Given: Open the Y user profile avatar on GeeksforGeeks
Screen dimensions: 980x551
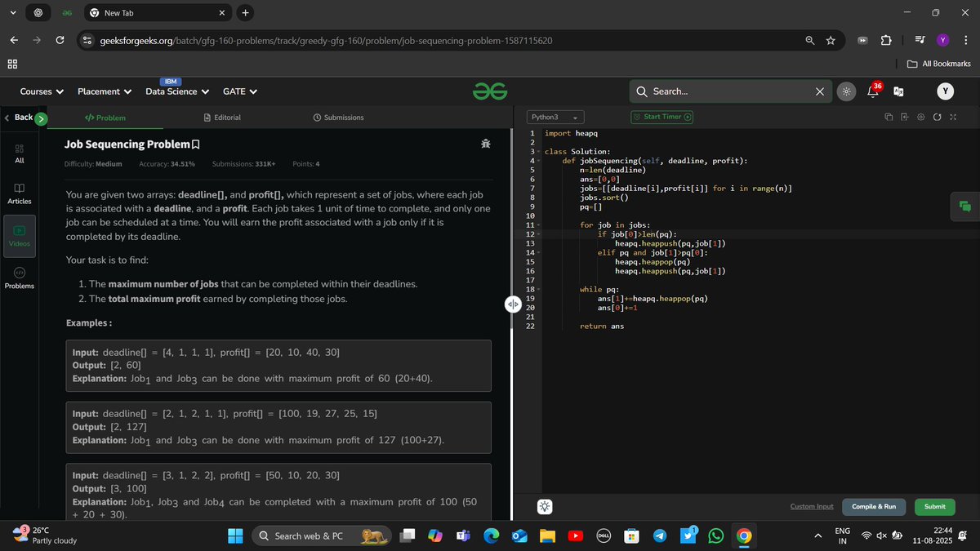Looking at the screenshot, I should pyautogui.click(x=946, y=91).
